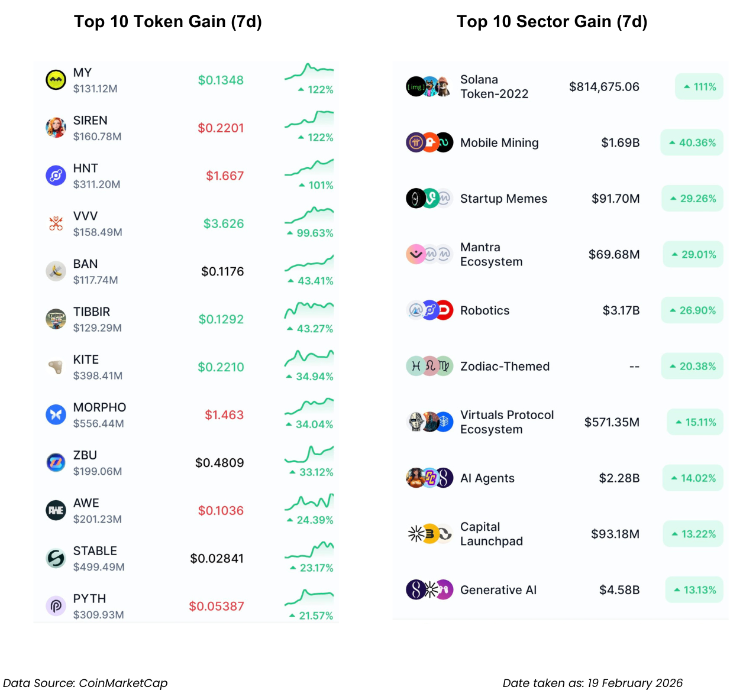Click the ZBU token icon
Screen dimensions: 730x700
pos(56,463)
